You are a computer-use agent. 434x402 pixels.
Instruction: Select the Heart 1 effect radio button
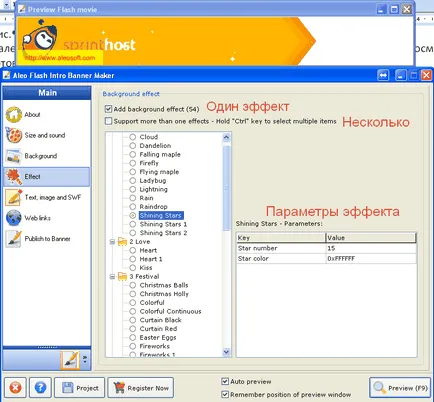[x=133, y=259]
